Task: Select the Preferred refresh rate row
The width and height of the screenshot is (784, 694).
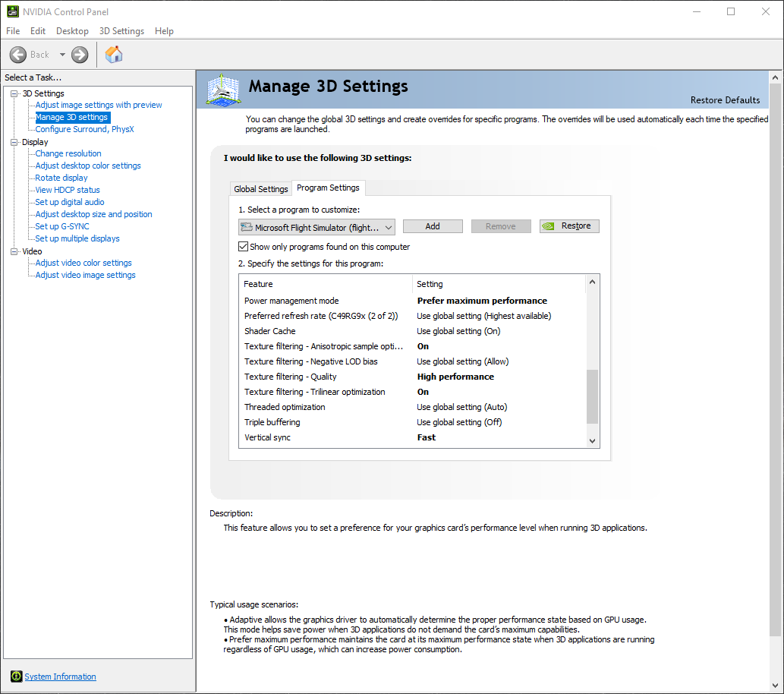Action: [x=413, y=316]
